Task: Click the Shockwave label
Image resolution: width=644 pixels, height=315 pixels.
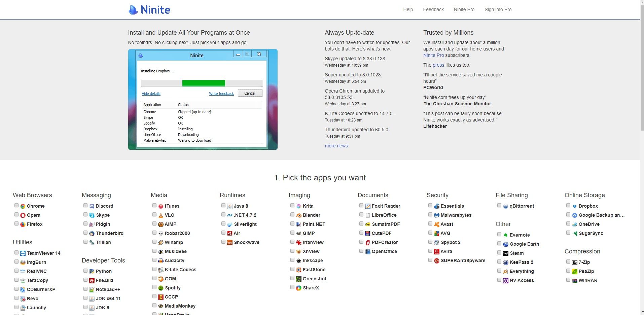Action: click(247, 242)
